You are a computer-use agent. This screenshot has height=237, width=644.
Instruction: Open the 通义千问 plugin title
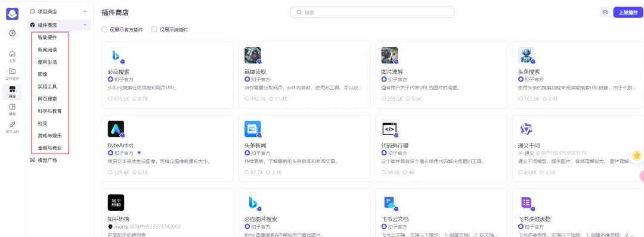[x=530, y=145]
